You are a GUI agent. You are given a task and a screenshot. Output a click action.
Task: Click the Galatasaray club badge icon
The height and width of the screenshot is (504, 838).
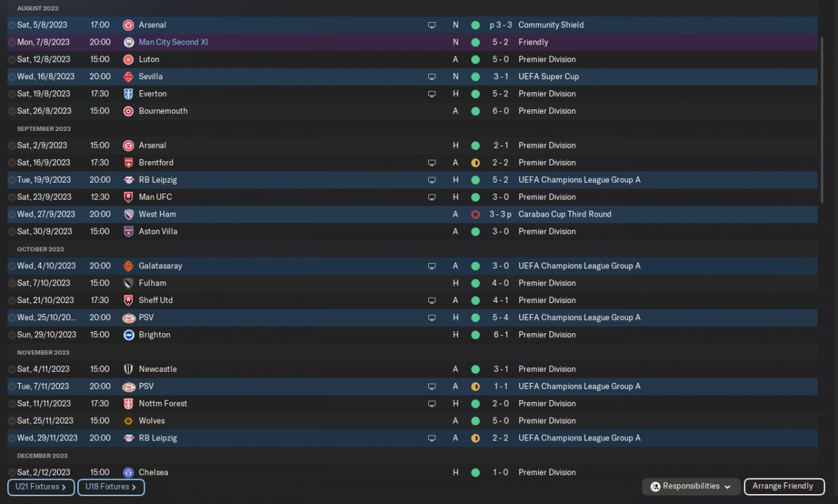128,266
